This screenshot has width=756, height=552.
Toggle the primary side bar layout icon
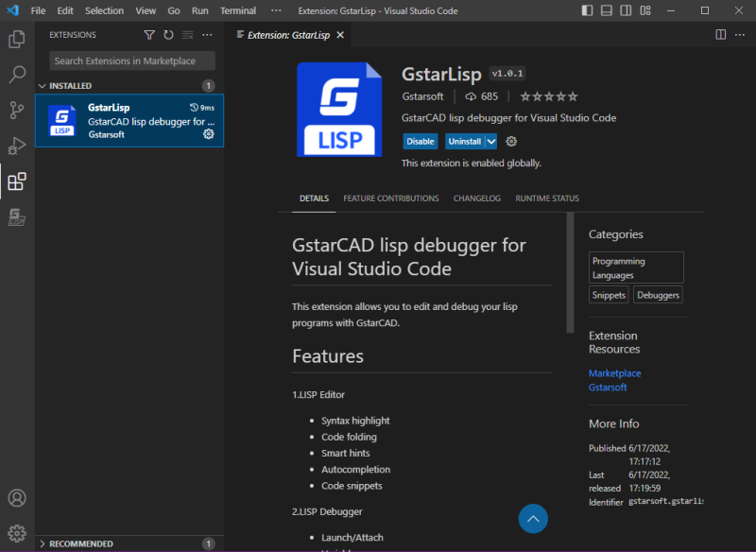[587, 10]
